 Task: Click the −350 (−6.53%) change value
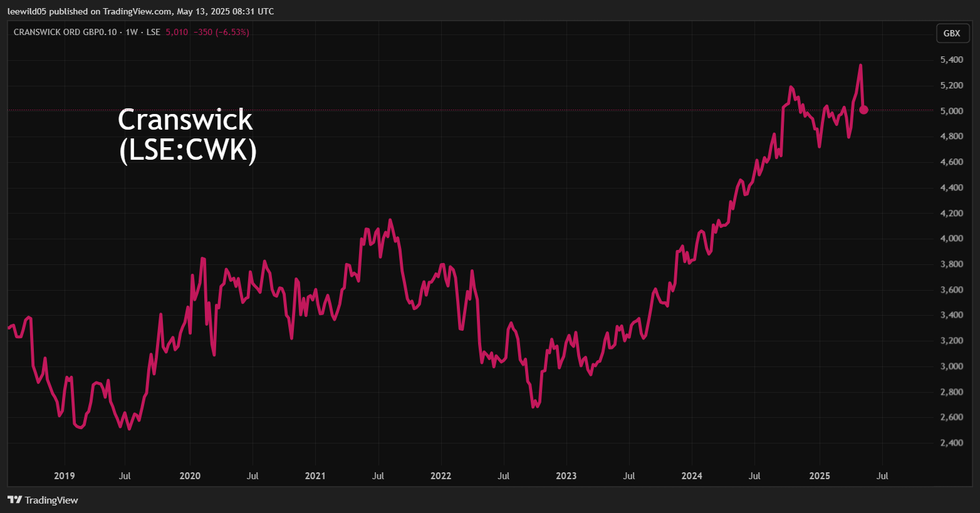click(221, 32)
